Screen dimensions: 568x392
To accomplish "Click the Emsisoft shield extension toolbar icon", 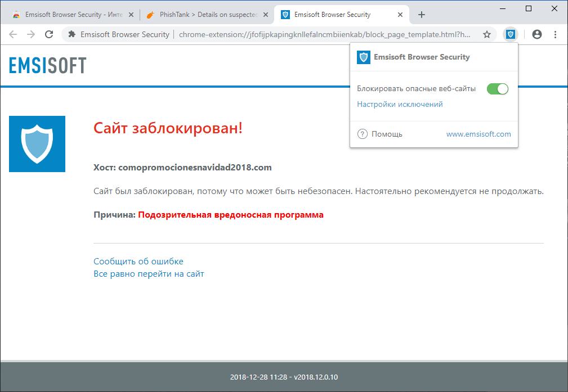I will click(x=511, y=34).
